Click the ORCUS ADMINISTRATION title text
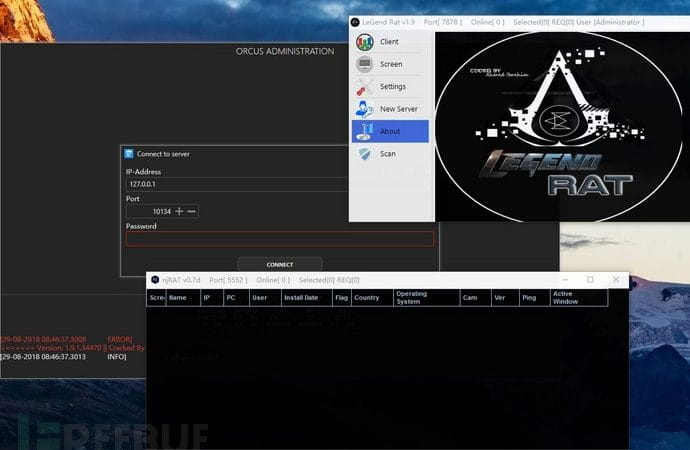Viewport: 690px width, 450px height. (x=285, y=51)
